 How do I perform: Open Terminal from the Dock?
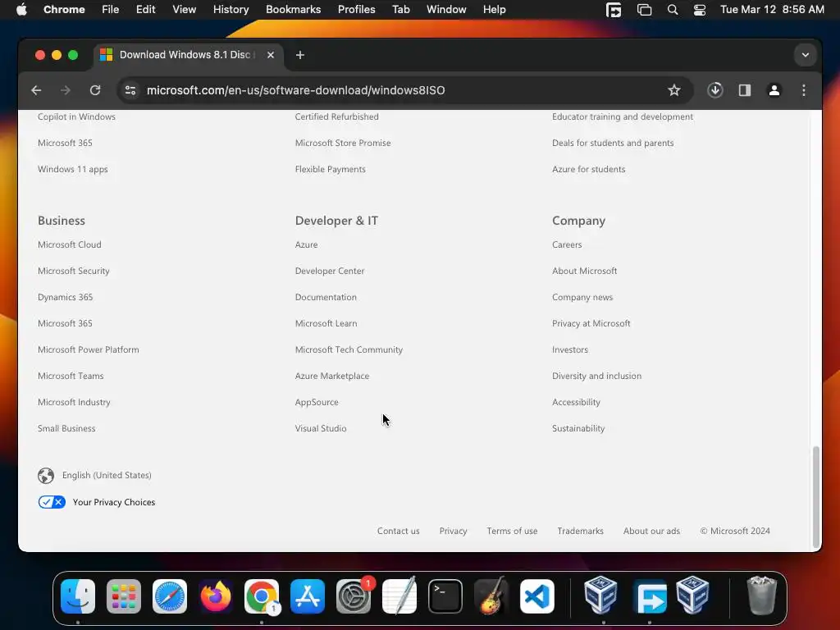pos(445,596)
